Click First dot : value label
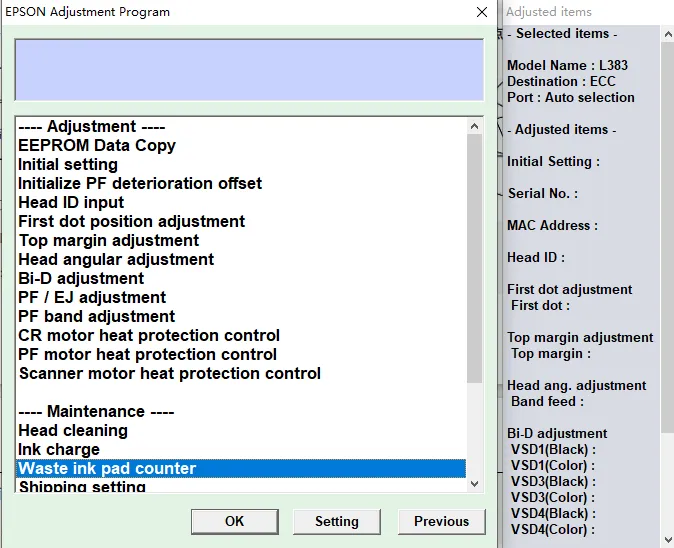The height and width of the screenshot is (548, 674). pos(540,306)
